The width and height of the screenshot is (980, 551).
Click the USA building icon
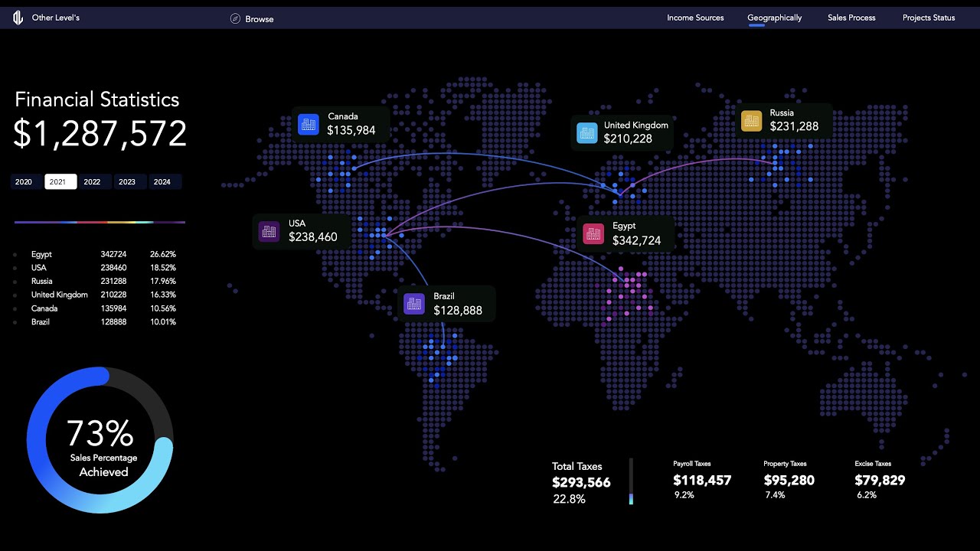(269, 231)
